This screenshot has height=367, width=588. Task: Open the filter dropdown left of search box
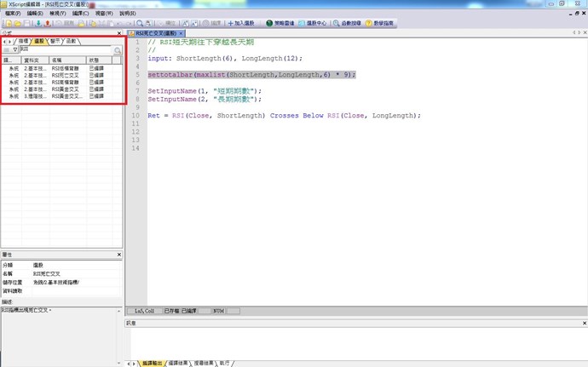[x=10, y=50]
